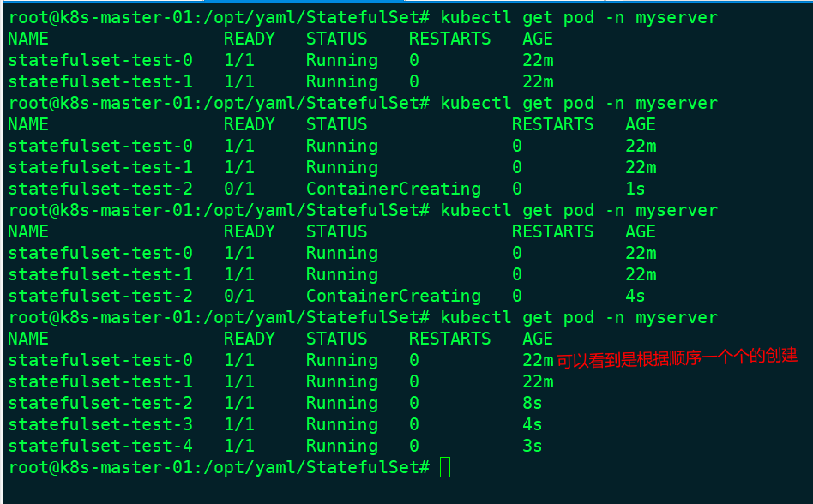
Task: Click the terminal cursor on the last prompt
Action: point(443,467)
